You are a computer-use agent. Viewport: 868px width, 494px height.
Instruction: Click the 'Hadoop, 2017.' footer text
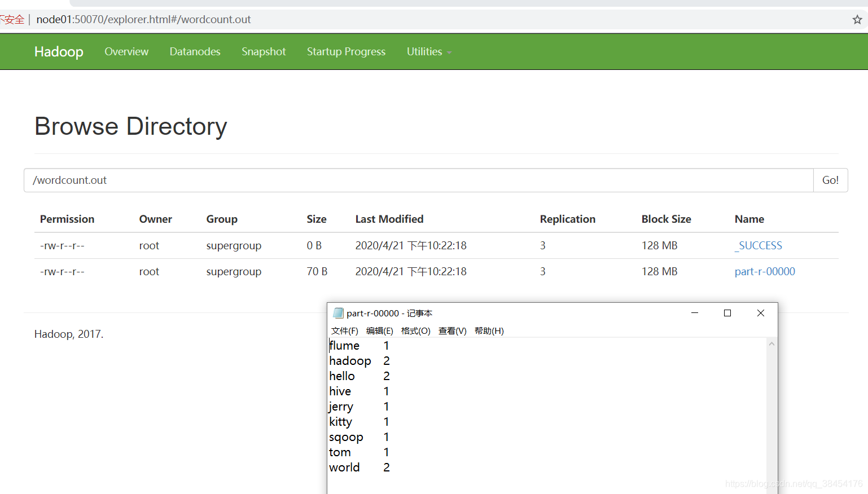tap(69, 334)
